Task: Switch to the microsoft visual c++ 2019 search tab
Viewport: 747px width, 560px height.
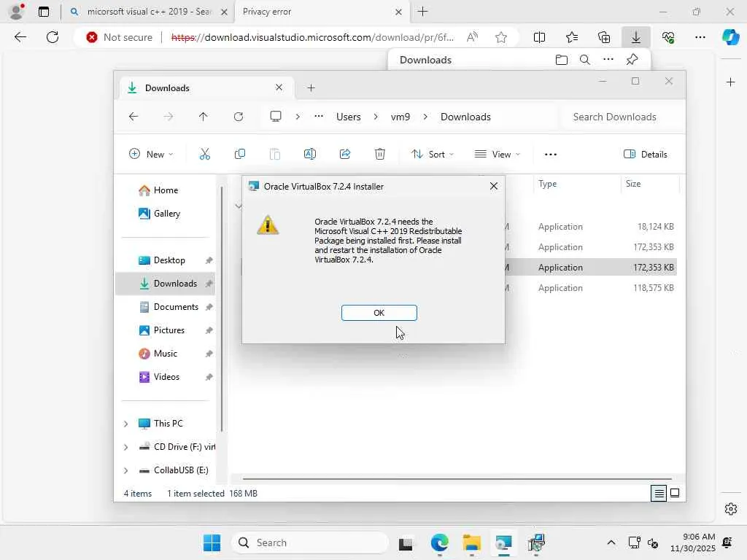Action: click(149, 12)
